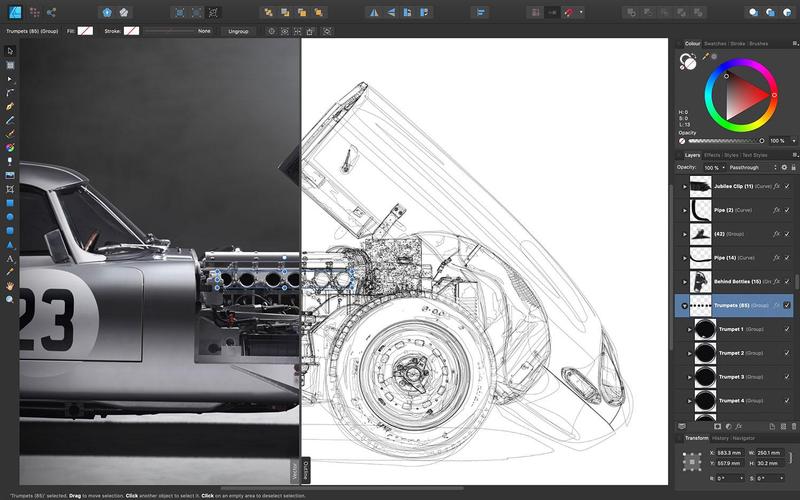Click the Flip Horizontal toolbar icon

(x=374, y=12)
